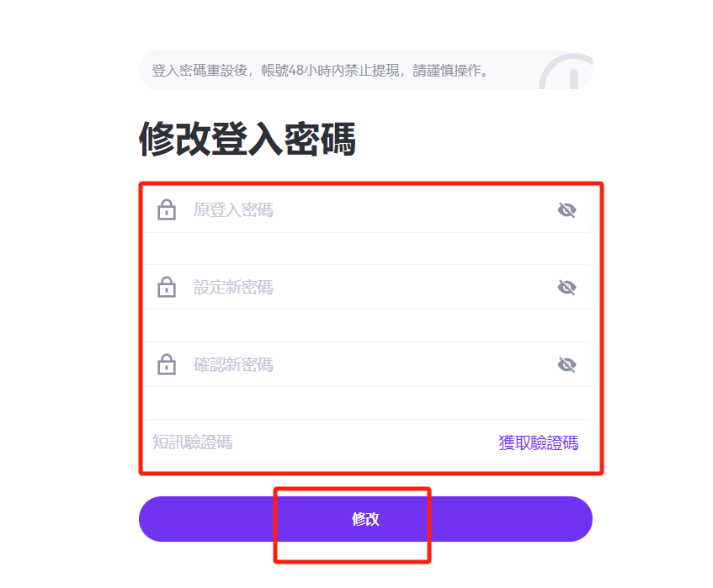Click the grey notice banner background
713x588 pixels.
click(x=365, y=70)
